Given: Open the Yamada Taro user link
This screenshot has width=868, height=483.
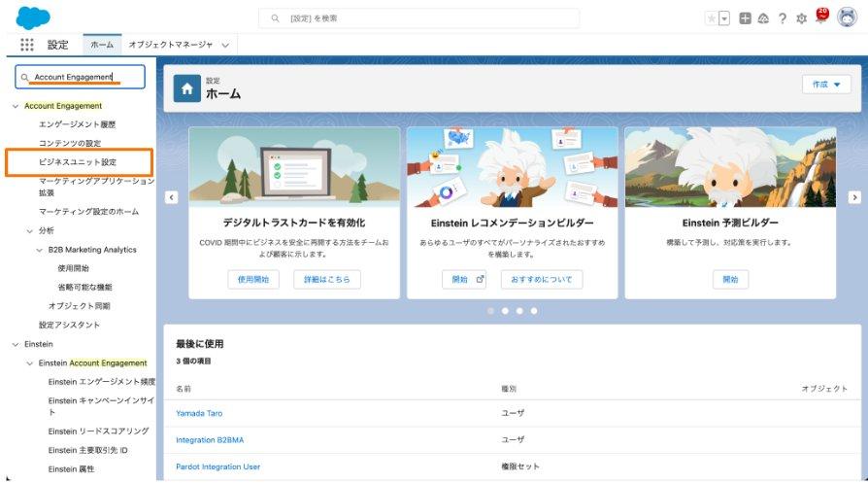Looking at the screenshot, I should 199,413.
